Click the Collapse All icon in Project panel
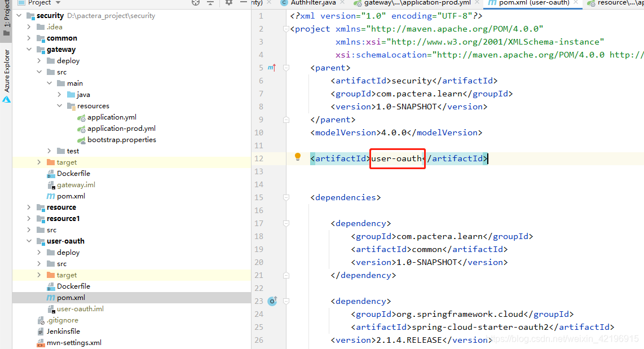 [210, 3]
